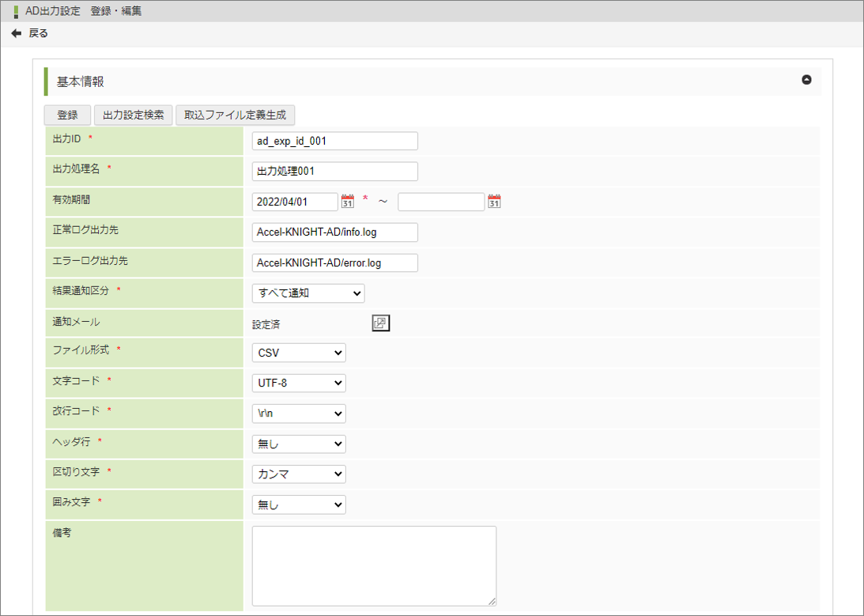
Task: Focus the 出力ID input field
Action: pos(334,141)
